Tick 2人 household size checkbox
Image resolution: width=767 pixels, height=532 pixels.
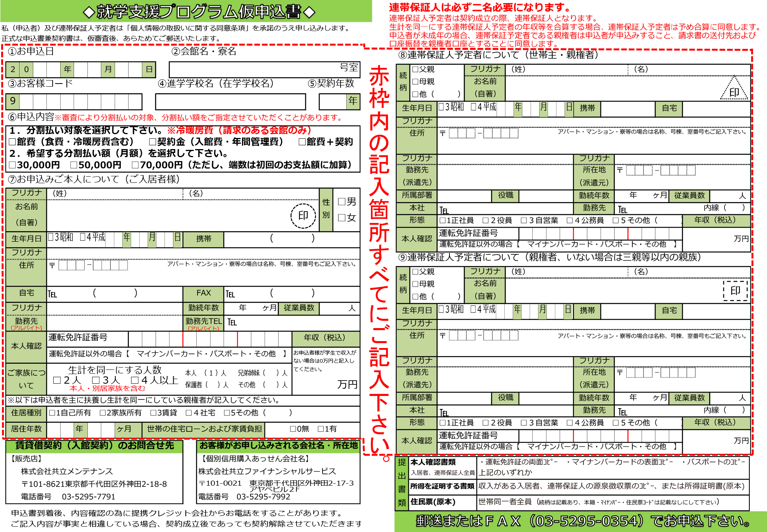(x=57, y=380)
